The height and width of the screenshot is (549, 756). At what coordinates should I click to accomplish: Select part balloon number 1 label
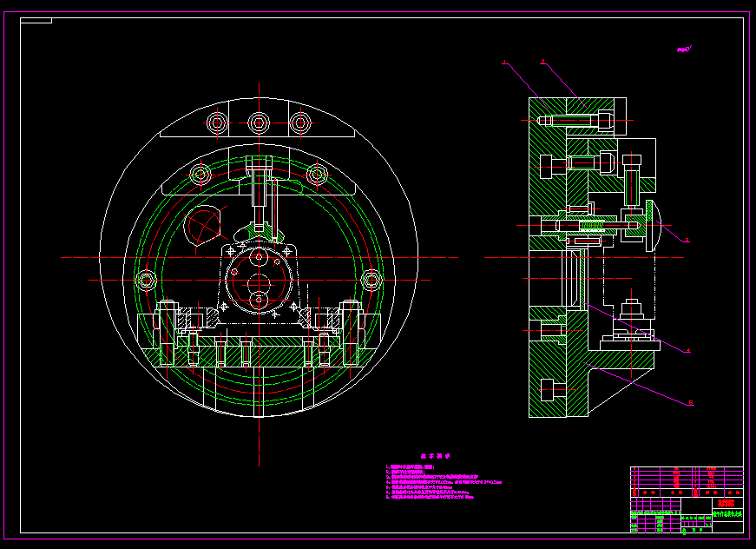coord(504,62)
